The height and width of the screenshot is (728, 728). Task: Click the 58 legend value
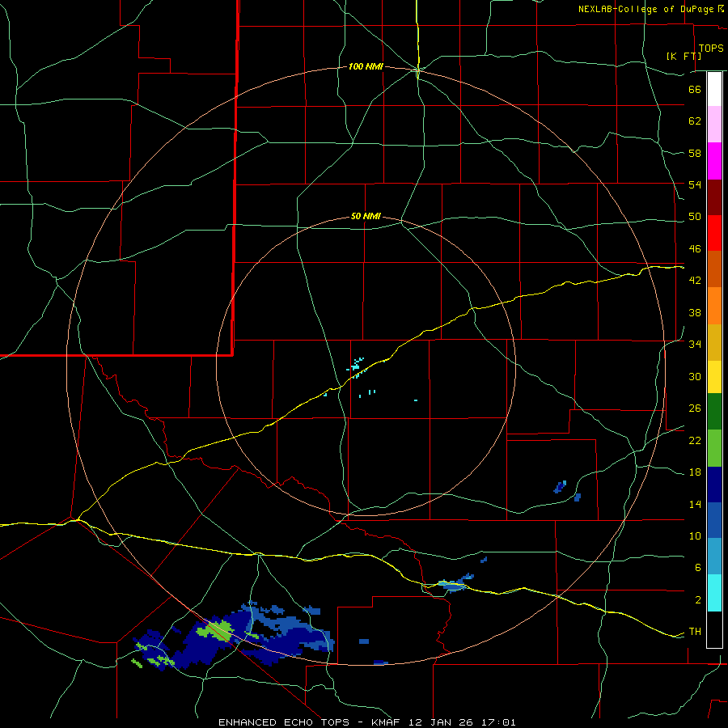tap(695, 153)
